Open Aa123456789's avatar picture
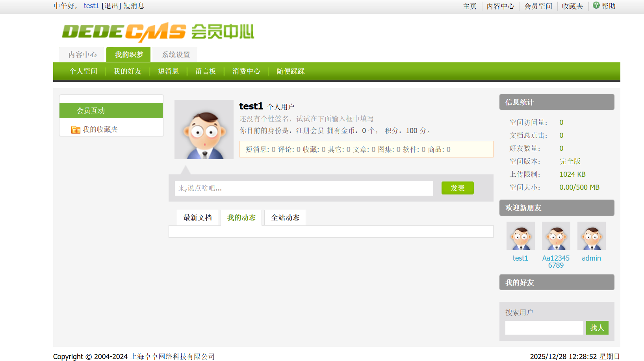The width and height of the screenshot is (644, 361). click(556, 236)
